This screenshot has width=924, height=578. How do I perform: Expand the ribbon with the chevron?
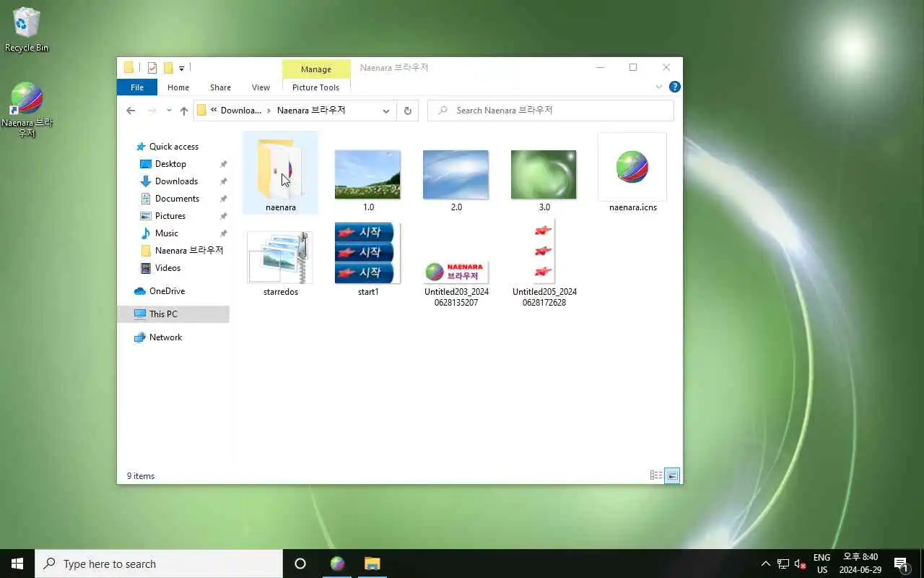click(x=658, y=87)
